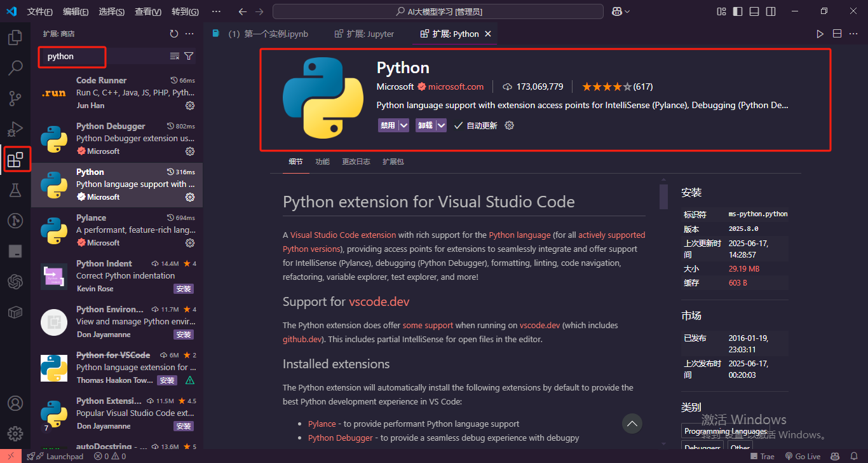The height and width of the screenshot is (463, 868).
Task: Open the 禁用 dropdown arrow for Python extension
Action: coord(403,125)
